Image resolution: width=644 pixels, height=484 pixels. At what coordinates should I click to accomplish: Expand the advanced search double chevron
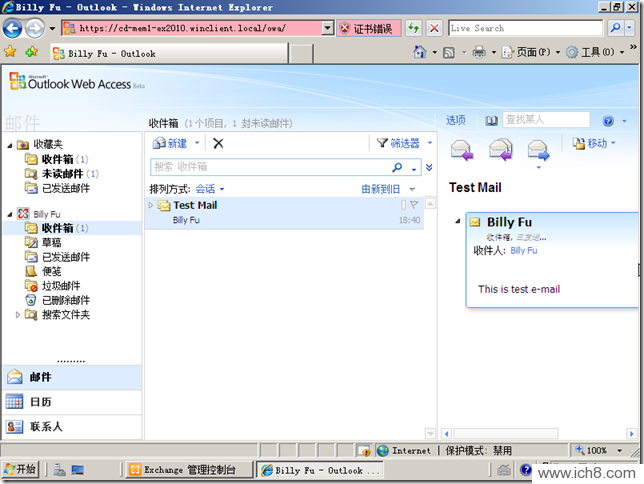click(429, 167)
